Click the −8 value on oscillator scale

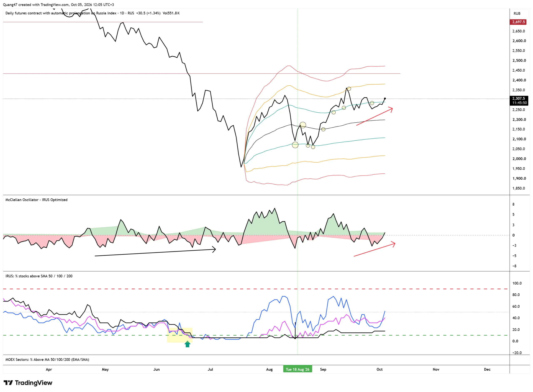tap(514, 266)
